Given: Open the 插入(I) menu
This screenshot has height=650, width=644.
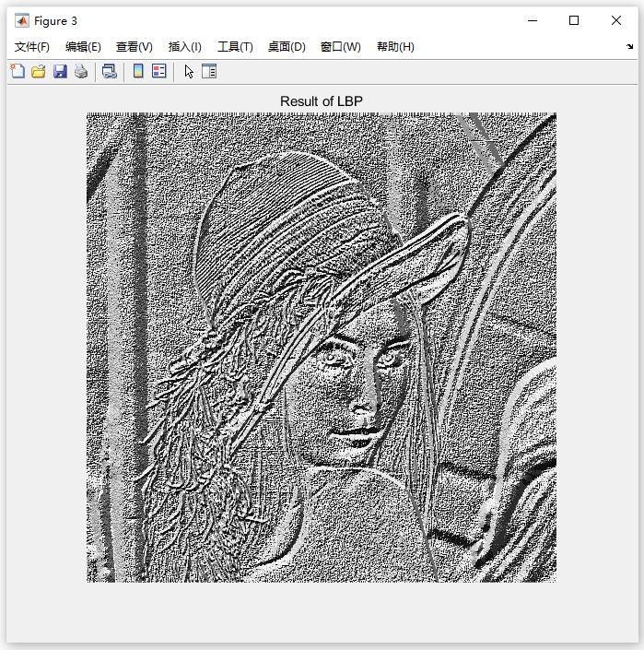Looking at the screenshot, I should [184, 47].
